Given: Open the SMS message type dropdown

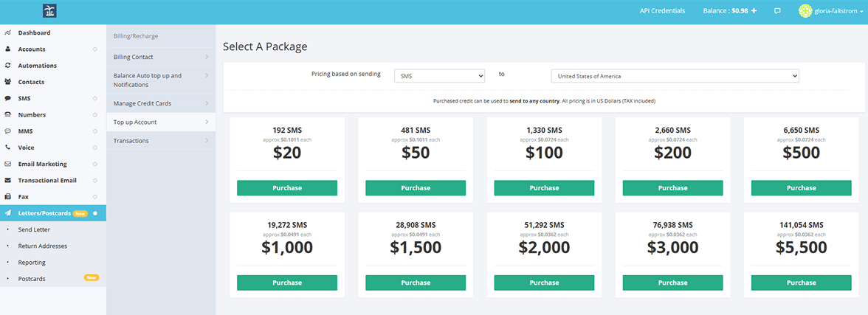Looking at the screenshot, I should (439, 76).
